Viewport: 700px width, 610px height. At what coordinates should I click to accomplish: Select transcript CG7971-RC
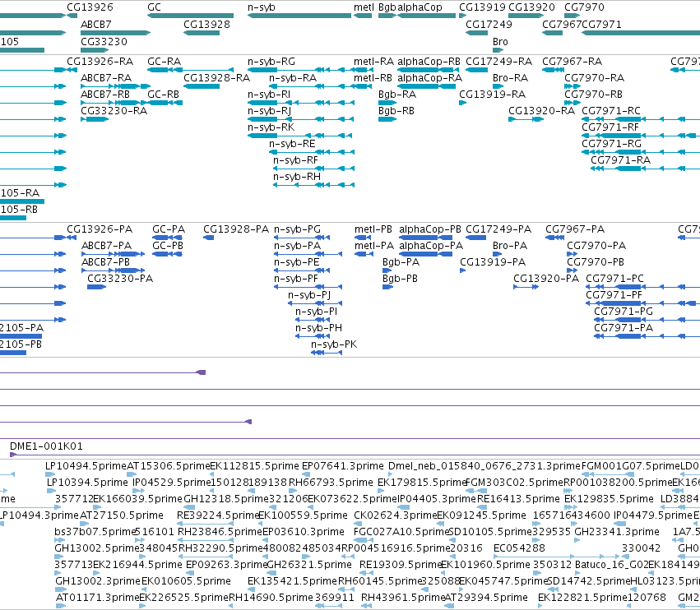[x=611, y=111]
